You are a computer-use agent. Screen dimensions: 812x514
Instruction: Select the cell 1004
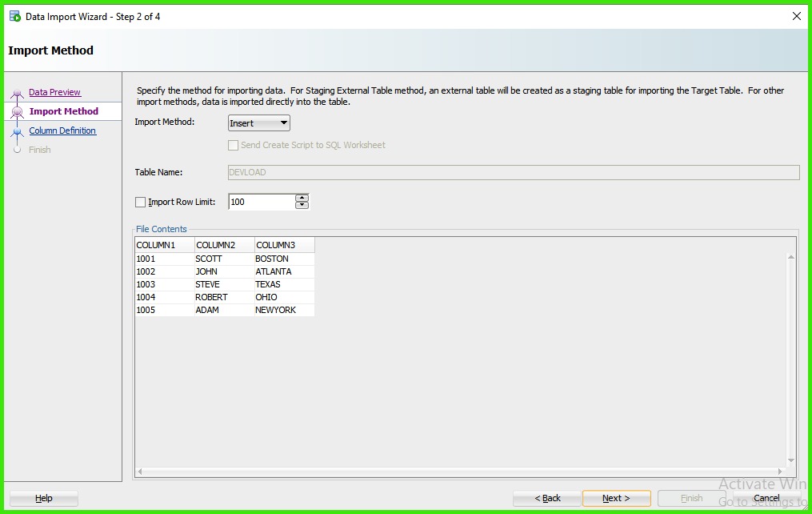165,297
